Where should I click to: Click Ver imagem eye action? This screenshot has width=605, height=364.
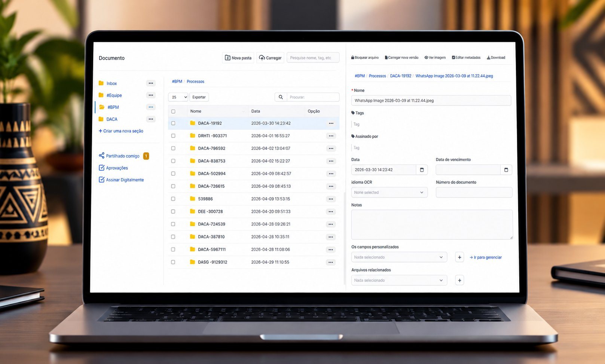click(435, 58)
